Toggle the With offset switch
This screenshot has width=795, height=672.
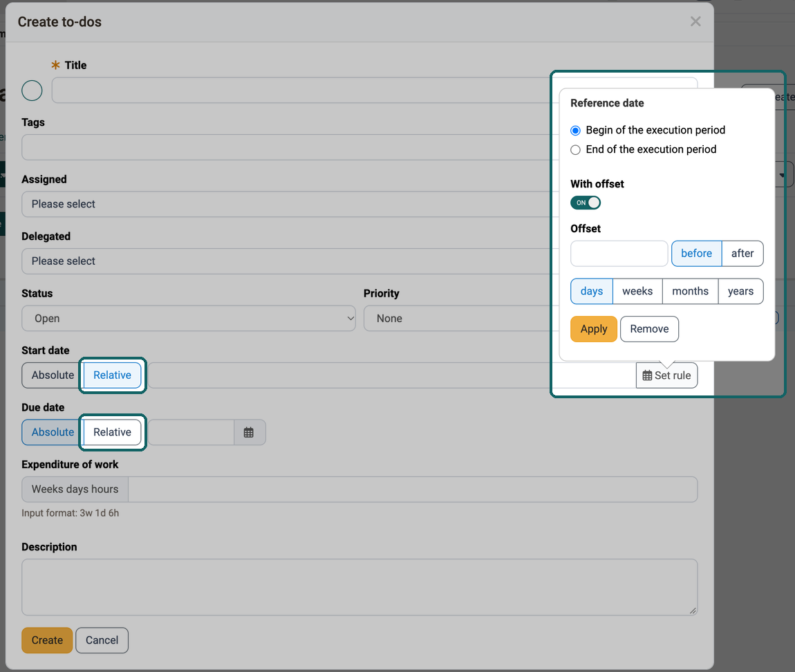(586, 203)
